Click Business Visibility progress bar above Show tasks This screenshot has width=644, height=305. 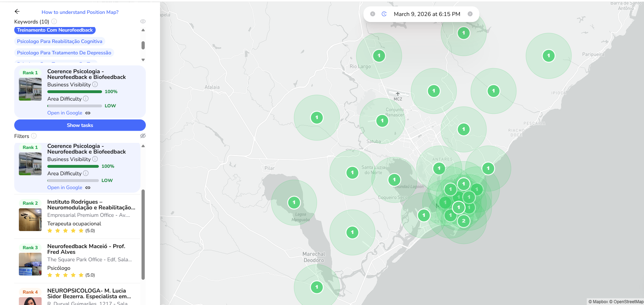point(75,92)
